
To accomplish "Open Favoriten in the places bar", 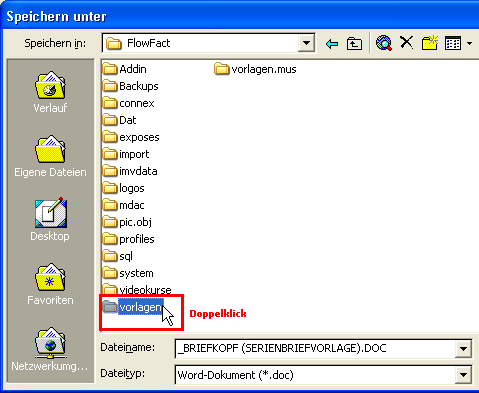I will click(50, 284).
